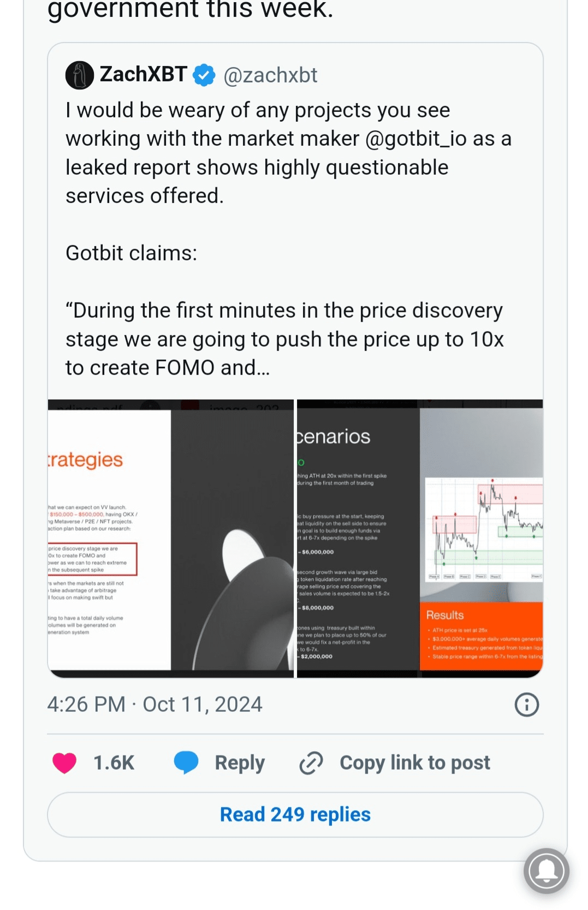The height and width of the screenshot is (910, 588).
Task: Open the 1.6K likes count
Action: 114,763
